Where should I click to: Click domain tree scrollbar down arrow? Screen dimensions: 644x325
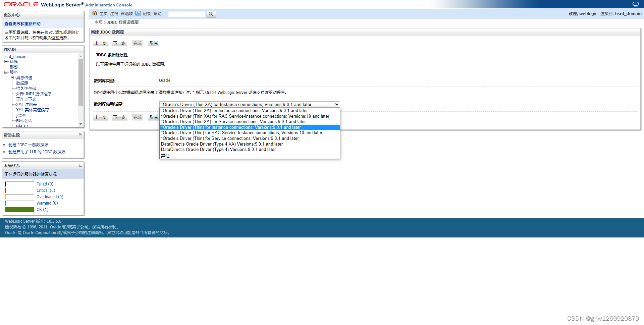80,124
